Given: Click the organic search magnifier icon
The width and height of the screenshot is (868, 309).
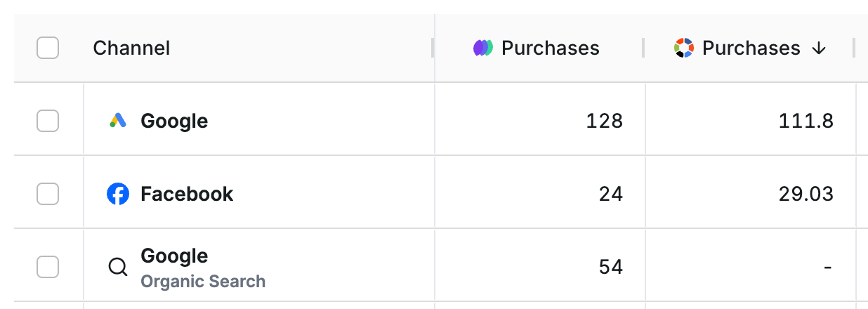Looking at the screenshot, I should click(118, 268).
